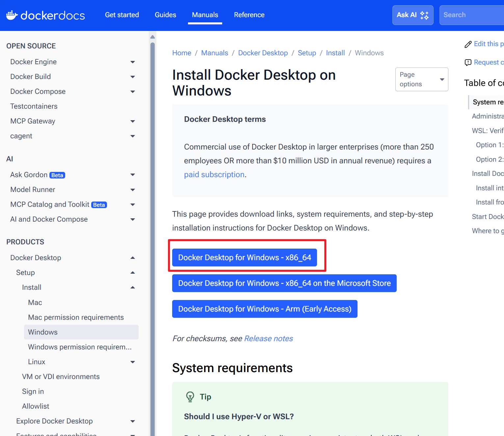The width and height of the screenshot is (504, 436).
Task: Click the paid subscription link
Action: click(x=214, y=174)
